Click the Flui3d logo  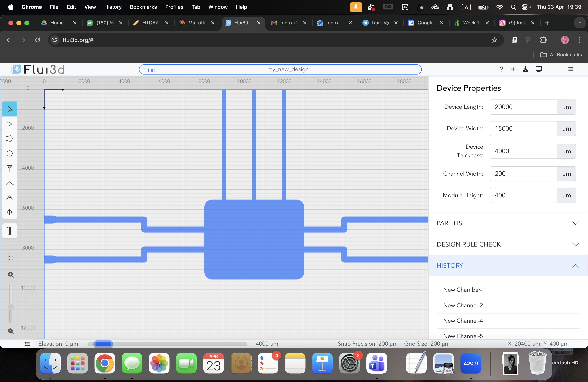tap(38, 69)
